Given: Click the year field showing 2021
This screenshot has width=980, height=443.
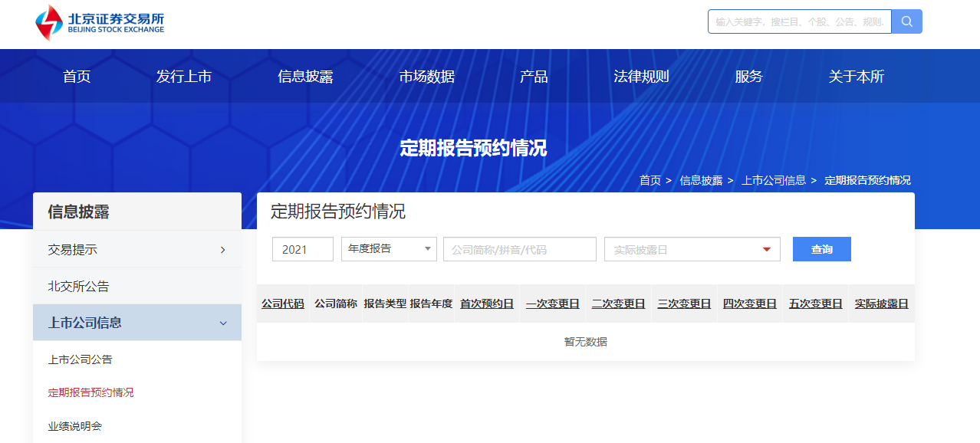Looking at the screenshot, I should click(302, 249).
